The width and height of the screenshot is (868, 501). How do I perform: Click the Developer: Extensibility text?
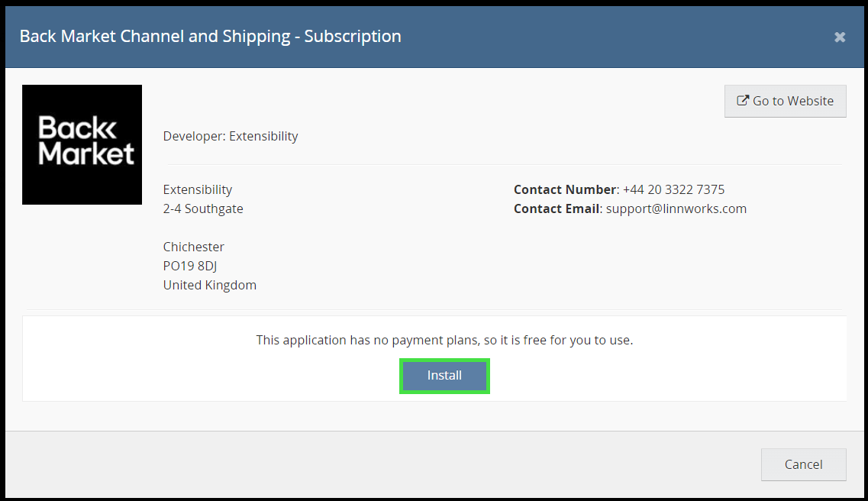coord(231,136)
